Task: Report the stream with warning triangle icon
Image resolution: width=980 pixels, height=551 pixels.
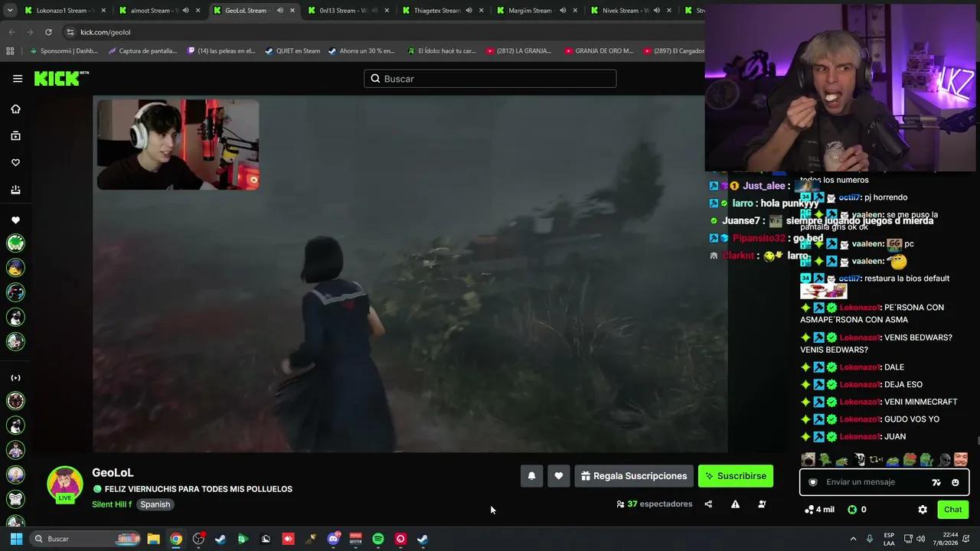Action: pos(735,504)
